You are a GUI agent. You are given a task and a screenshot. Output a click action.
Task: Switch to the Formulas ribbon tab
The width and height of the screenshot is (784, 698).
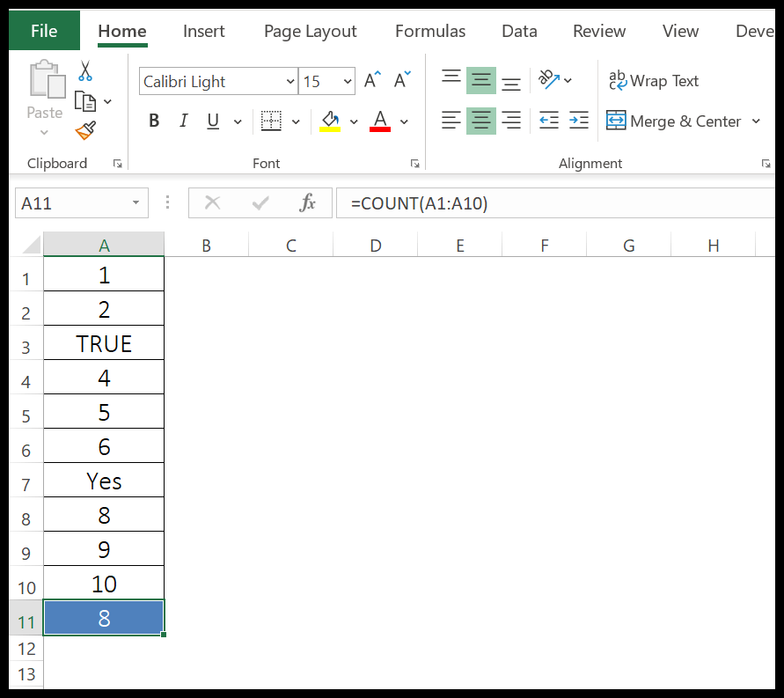point(429,31)
